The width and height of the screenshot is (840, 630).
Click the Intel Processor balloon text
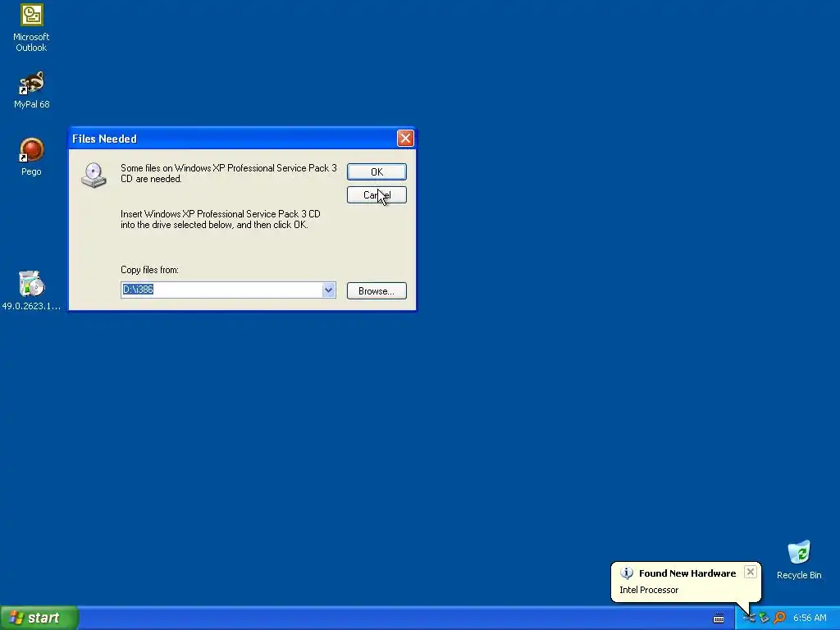(x=649, y=590)
